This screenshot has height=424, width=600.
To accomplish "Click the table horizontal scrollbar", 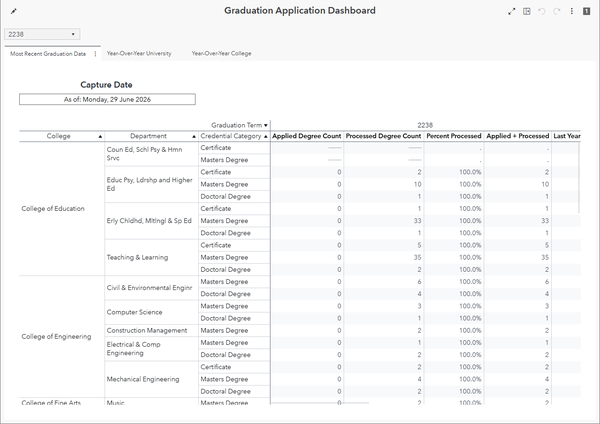I will pyautogui.click(x=320, y=403).
